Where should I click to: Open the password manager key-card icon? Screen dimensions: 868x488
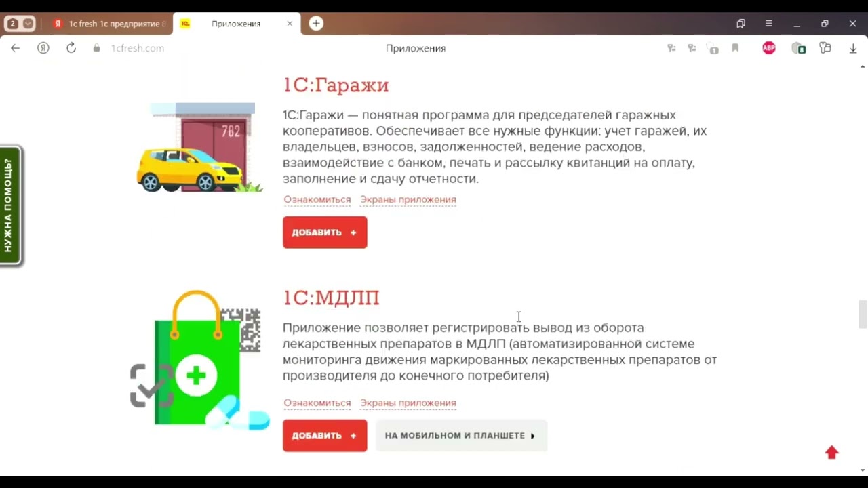coord(825,48)
